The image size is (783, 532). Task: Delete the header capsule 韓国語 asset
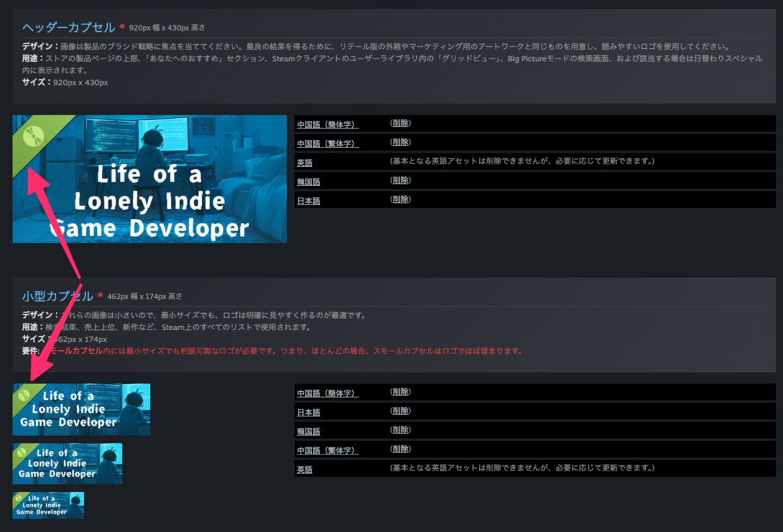(401, 181)
